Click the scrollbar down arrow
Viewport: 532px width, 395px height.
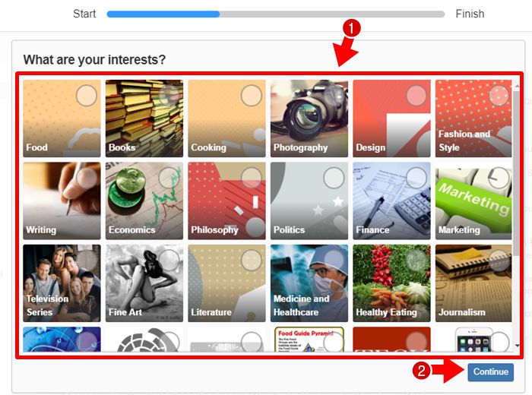point(517,346)
